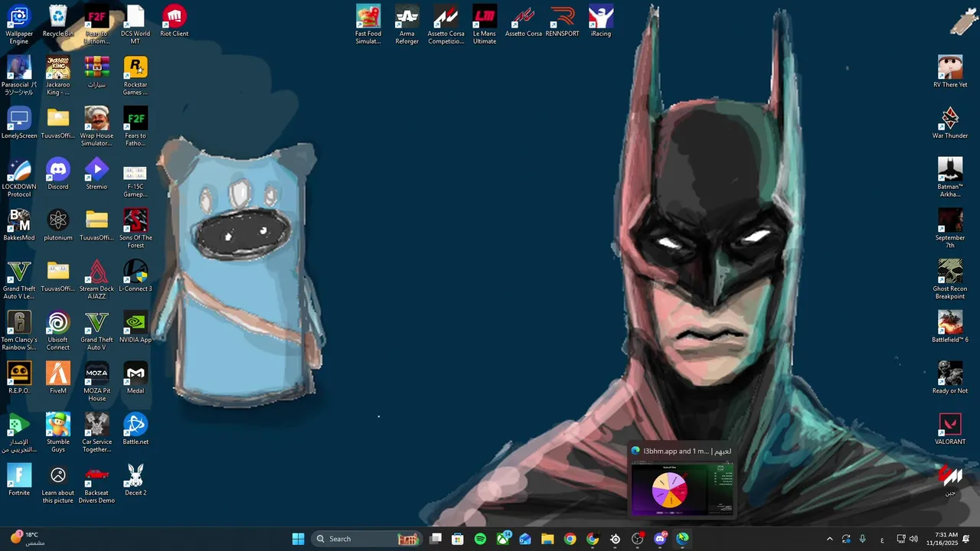
Task: Open the weather widget showing 18°C
Action: tap(26, 539)
